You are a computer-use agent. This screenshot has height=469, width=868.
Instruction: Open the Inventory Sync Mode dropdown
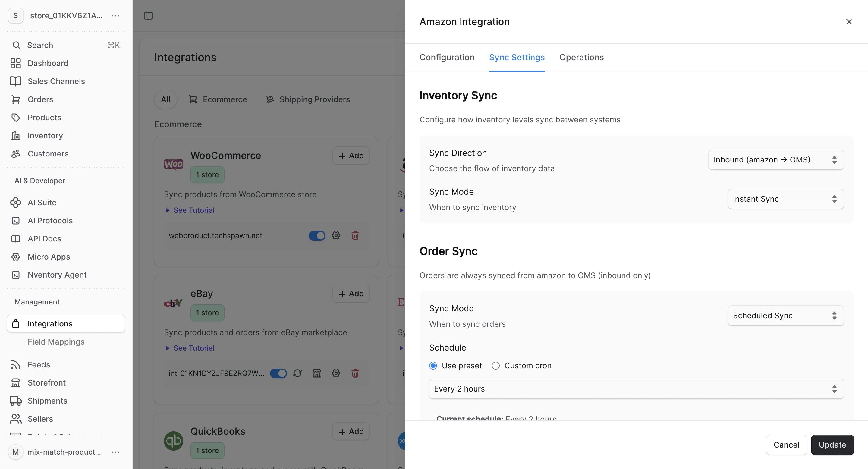[786, 199]
